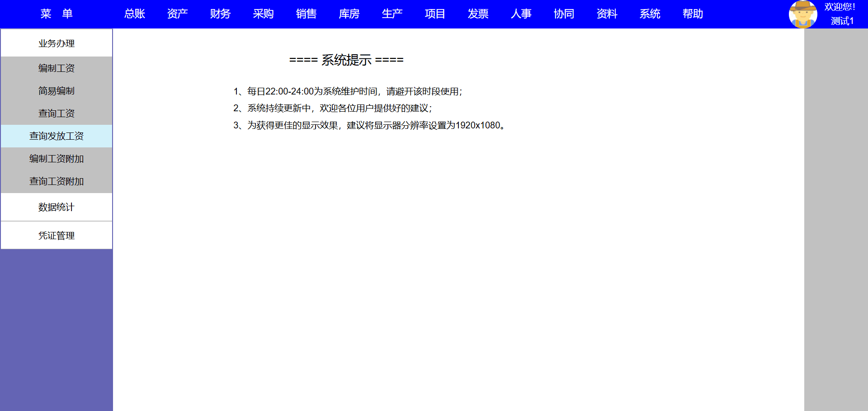Viewport: 868px width, 411px height.
Task: Open 编制工资 in the sidebar
Action: (57, 68)
